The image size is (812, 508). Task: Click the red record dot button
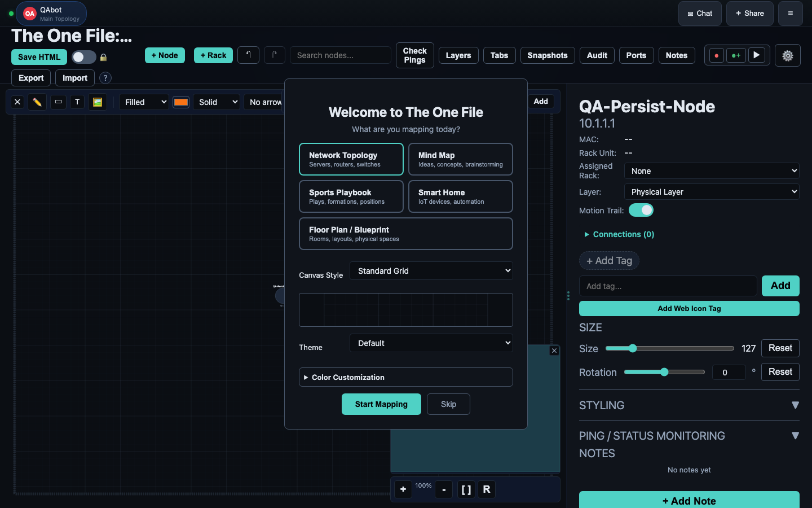point(716,55)
